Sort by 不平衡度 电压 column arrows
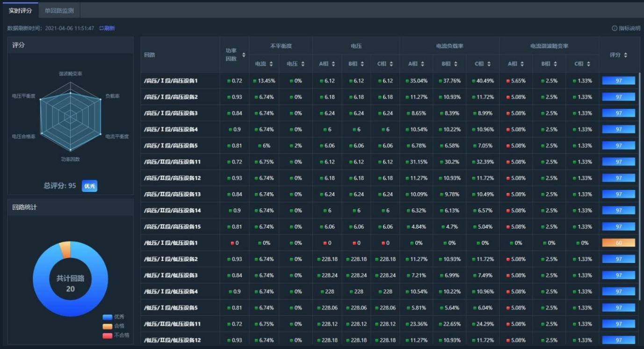This screenshot has width=644, height=349. 303,64
